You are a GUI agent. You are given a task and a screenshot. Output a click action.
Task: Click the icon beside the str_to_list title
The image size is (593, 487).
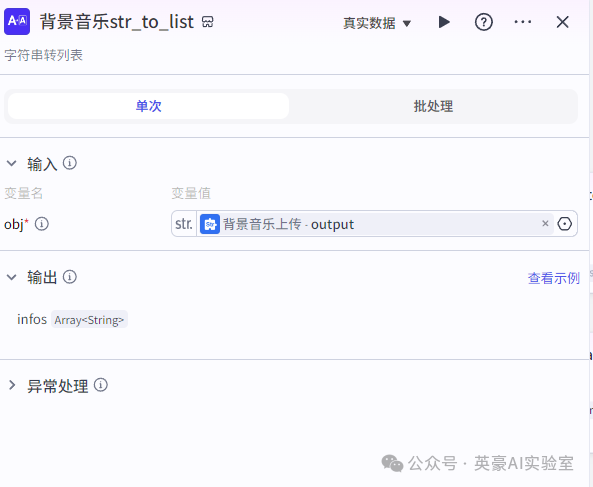tap(208, 22)
